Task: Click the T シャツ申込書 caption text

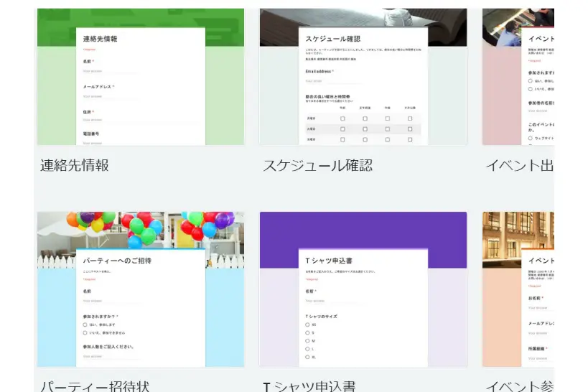Action: pos(309,386)
